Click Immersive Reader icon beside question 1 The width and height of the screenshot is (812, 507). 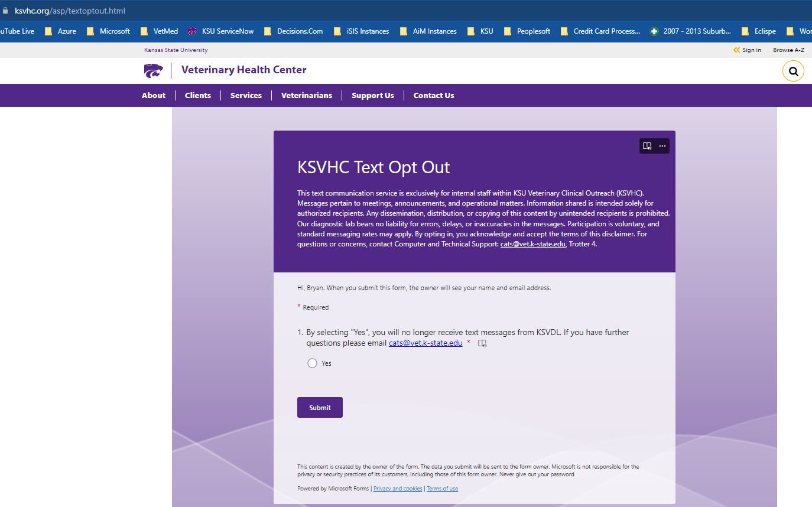pyautogui.click(x=482, y=343)
